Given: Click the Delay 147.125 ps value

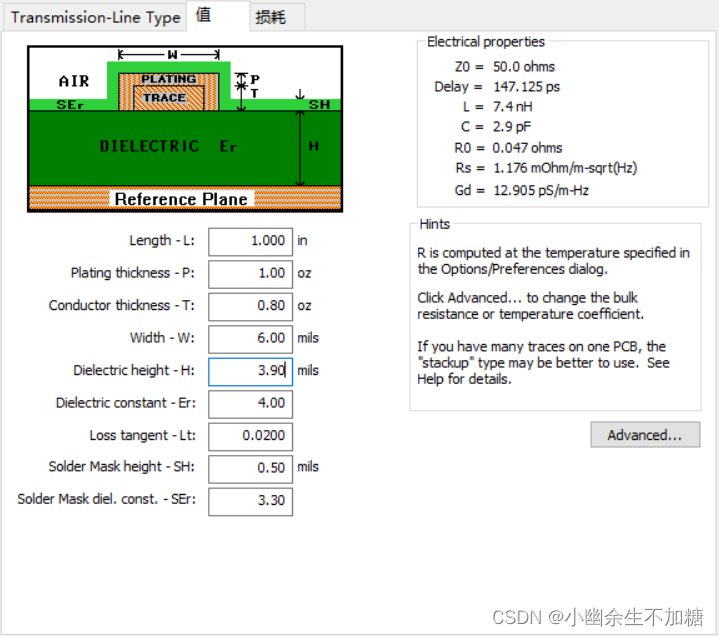Looking at the screenshot, I should [x=526, y=87].
